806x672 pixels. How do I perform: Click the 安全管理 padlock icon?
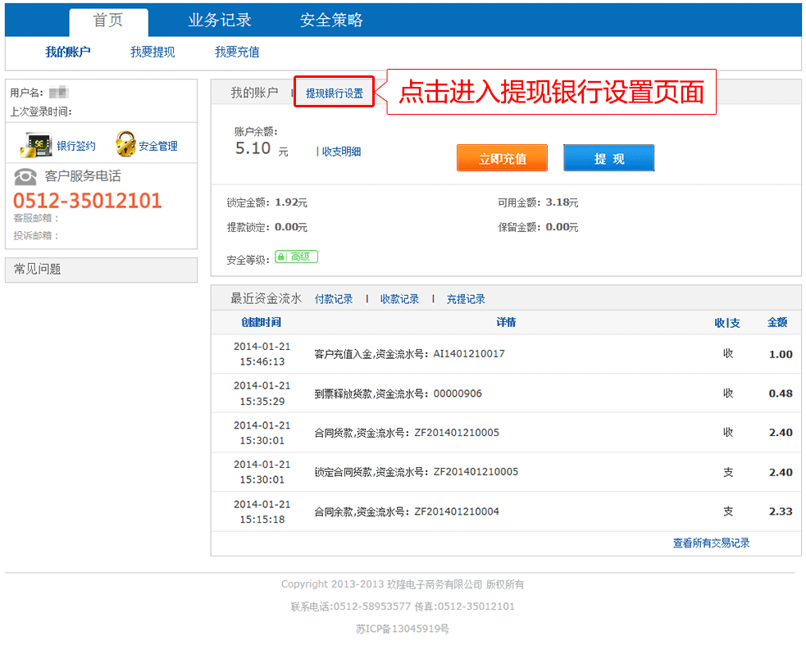(x=125, y=145)
